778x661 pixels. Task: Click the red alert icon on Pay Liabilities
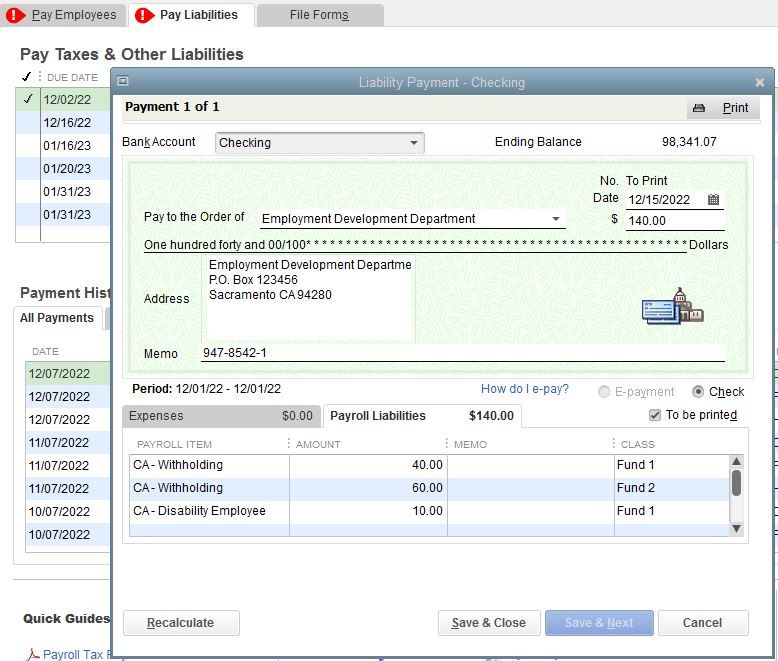point(144,15)
